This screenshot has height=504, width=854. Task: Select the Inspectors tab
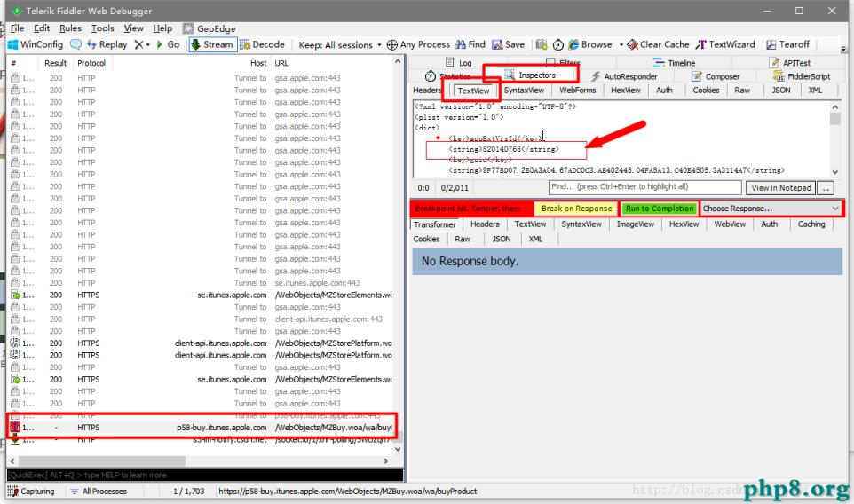(530, 75)
